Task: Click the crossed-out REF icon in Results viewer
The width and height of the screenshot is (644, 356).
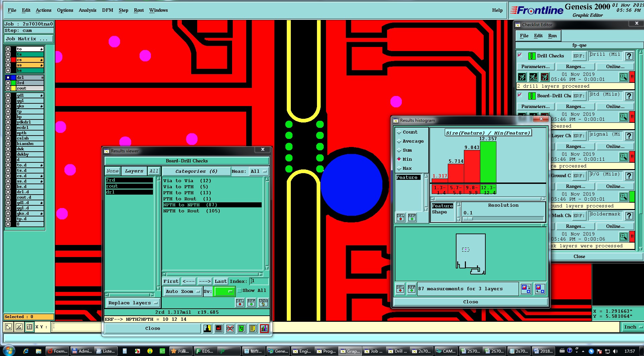Action: (230, 328)
